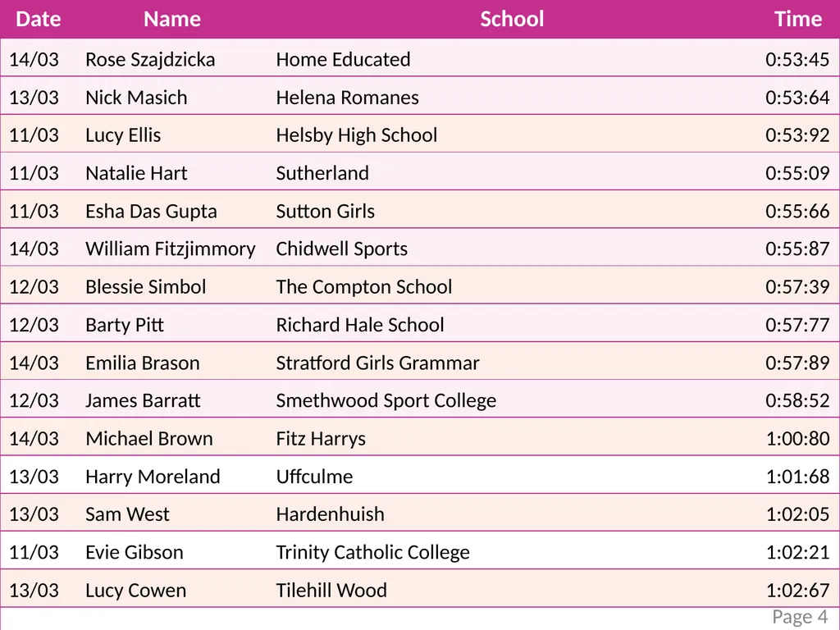
Task: Select the Uffculme school cell
Action: click(314, 477)
